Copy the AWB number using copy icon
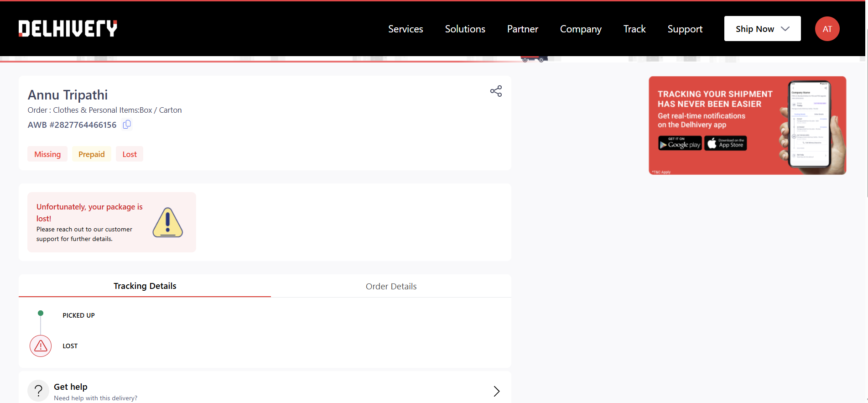 (x=127, y=125)
